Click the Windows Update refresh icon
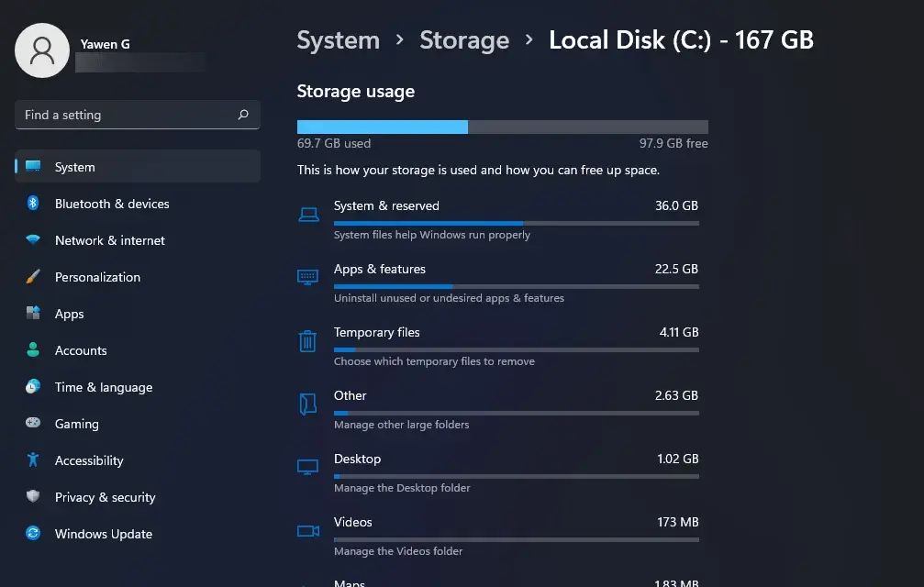The height and width of the screenshot is (587, 924). (x=33, y=533)
